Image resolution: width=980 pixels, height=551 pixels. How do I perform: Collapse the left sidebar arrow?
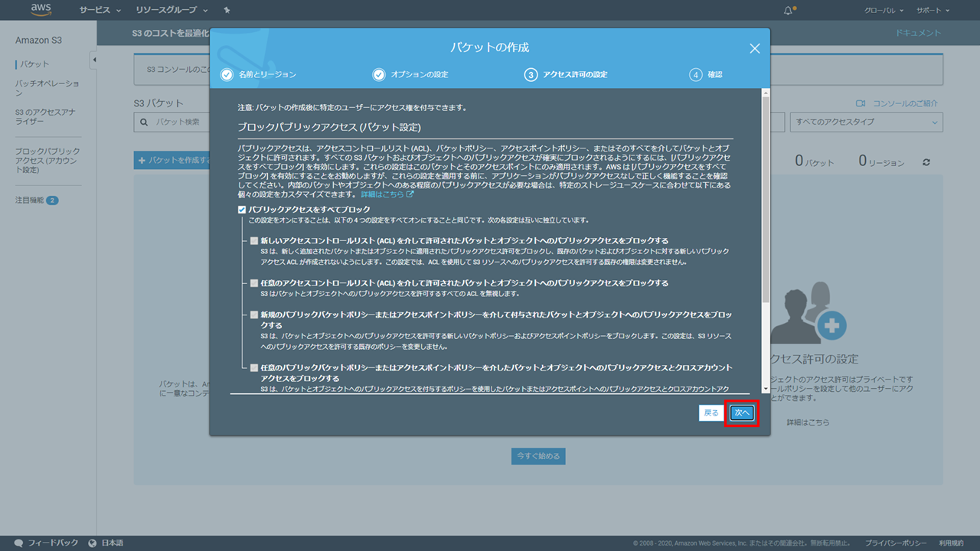(x=93, y=60)
